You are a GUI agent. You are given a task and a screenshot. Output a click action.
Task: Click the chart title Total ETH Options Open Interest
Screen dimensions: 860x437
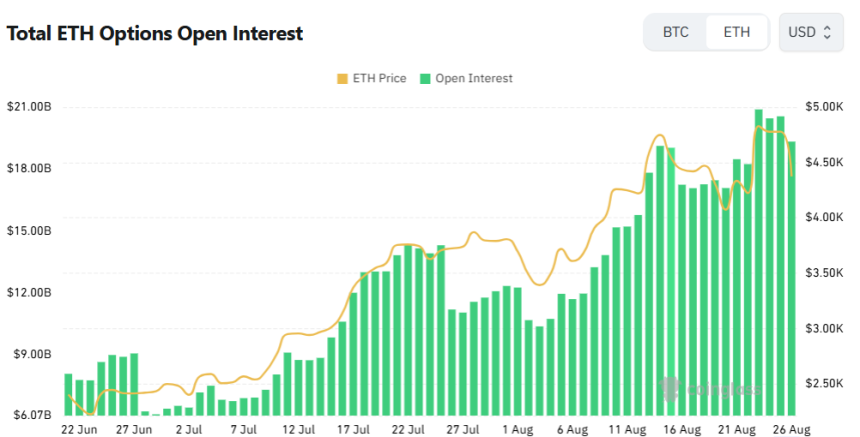pos(155,33)
